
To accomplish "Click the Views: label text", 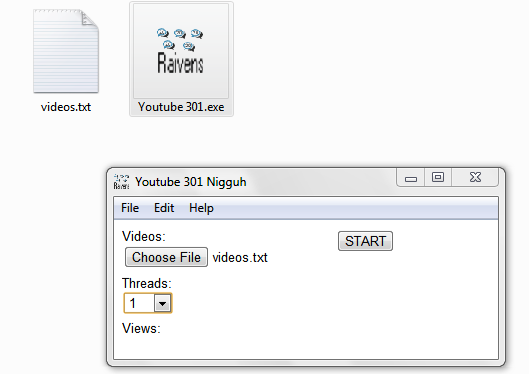I will (x=141, y=328).
